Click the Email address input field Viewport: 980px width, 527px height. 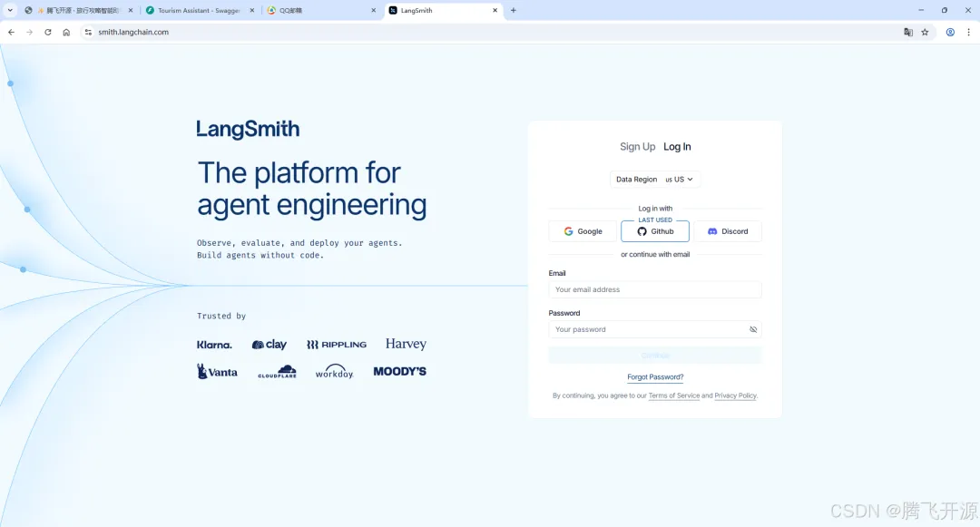coord(655,289)
